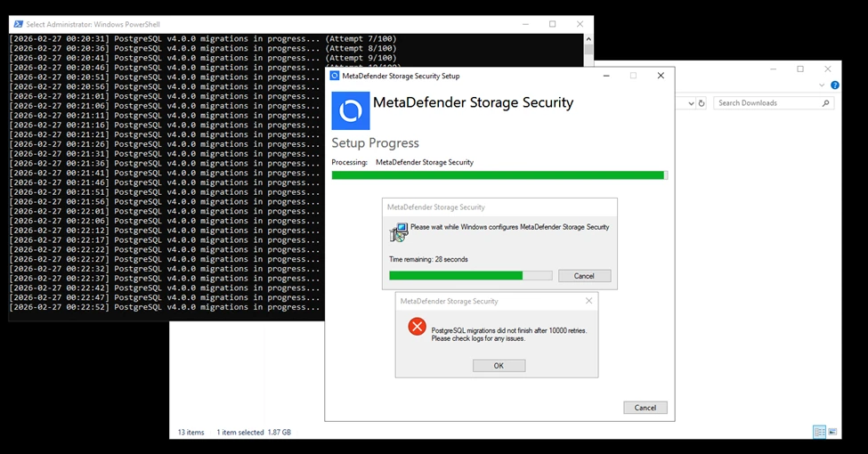This screenshot has width=868, height=454.
Task: Cancel the Windows configuration progress dialog
Action: pos(584,276)
